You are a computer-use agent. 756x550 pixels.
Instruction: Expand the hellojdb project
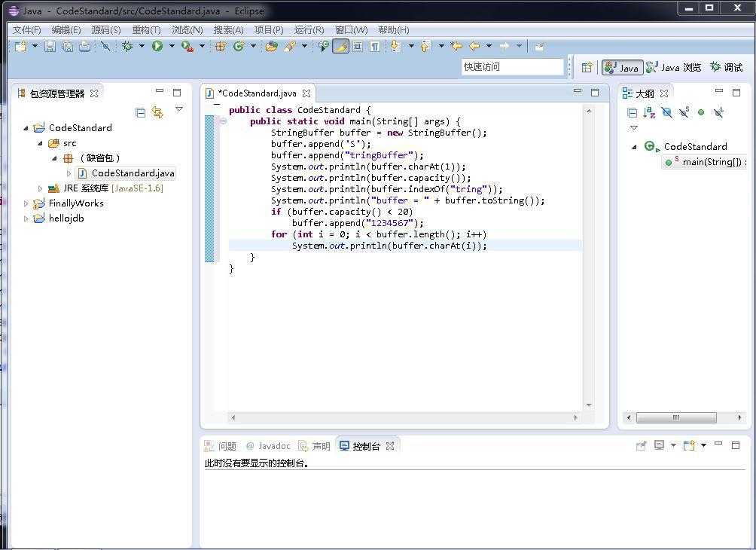[x=26, y=218]
